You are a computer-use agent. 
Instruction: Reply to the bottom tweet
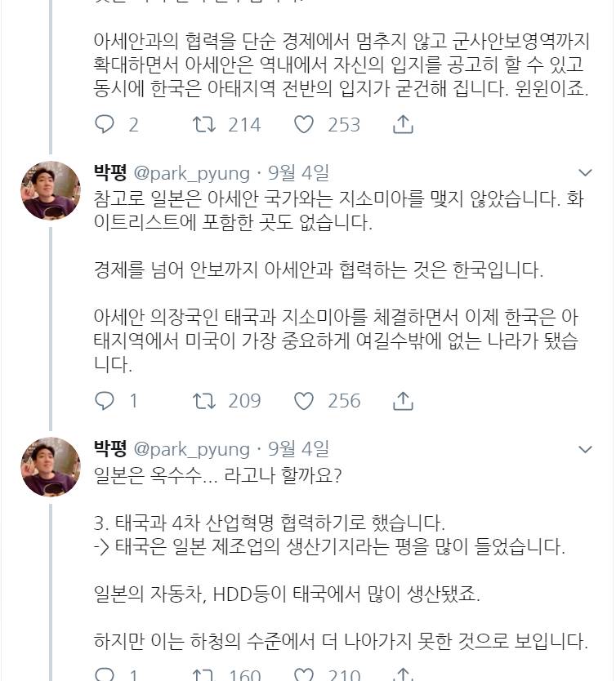[x=105, y=674]
